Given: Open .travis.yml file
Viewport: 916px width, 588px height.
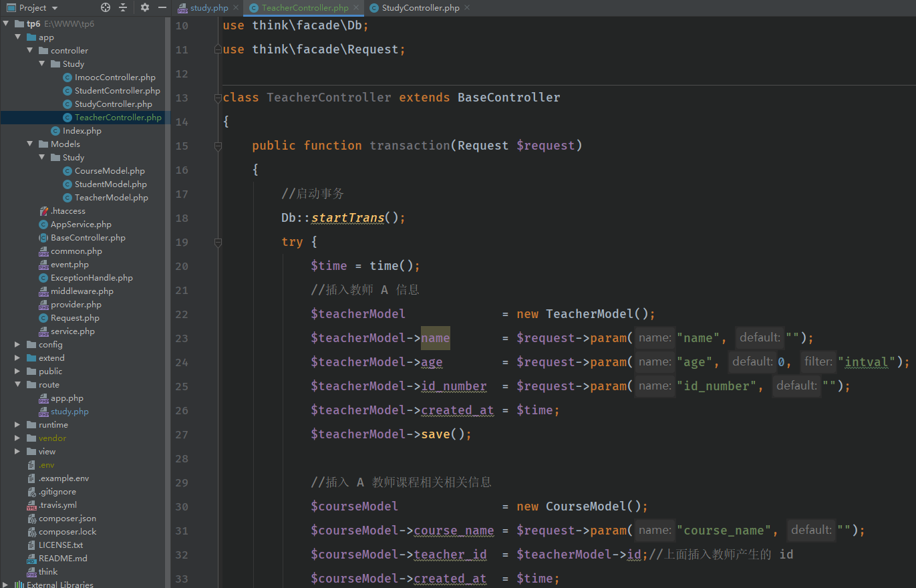Looking at the screenshot, I should (x=57, y=505).
